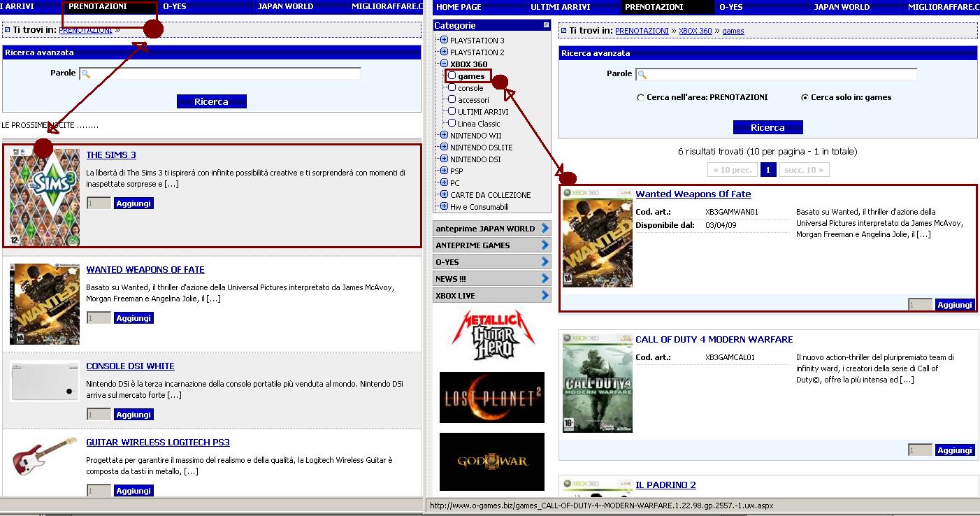
Task: Open ULTIMI ARRIVI in the right page top navigation
Action: (x=561, y=7)
